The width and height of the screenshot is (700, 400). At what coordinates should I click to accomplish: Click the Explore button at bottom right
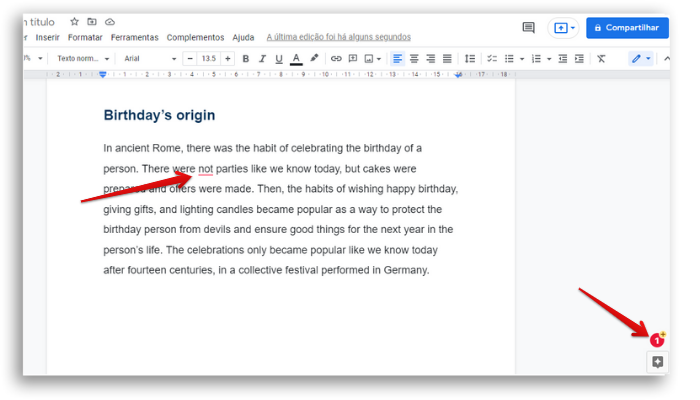(x=658, y=362)
